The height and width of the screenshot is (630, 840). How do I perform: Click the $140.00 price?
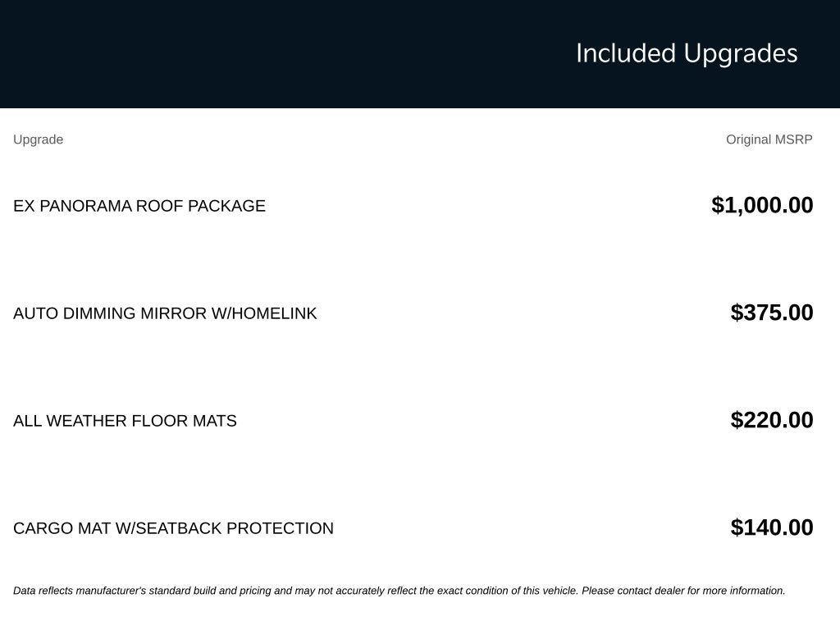[772, 527]
